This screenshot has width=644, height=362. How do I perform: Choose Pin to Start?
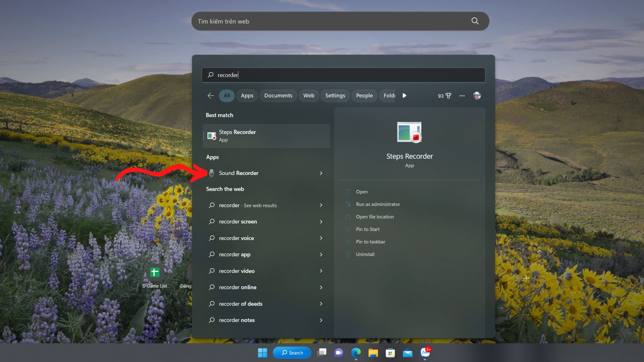coord(368,229)
